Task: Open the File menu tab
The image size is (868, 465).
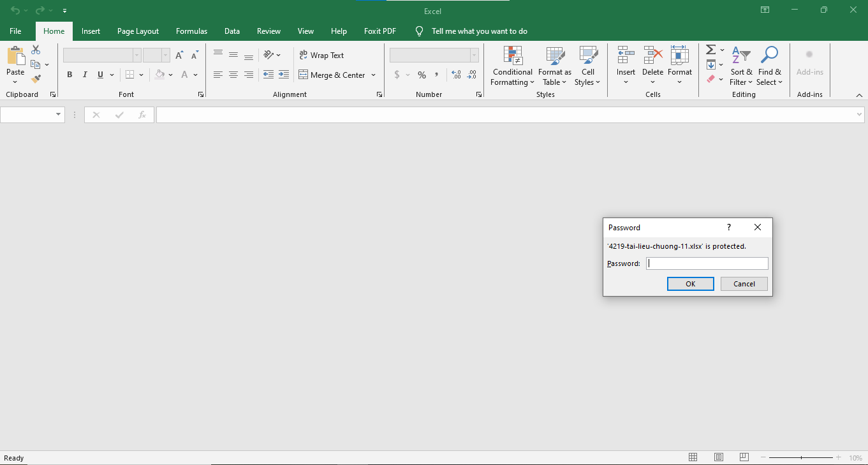Action: pyautogui.click(x=15, y=31)
